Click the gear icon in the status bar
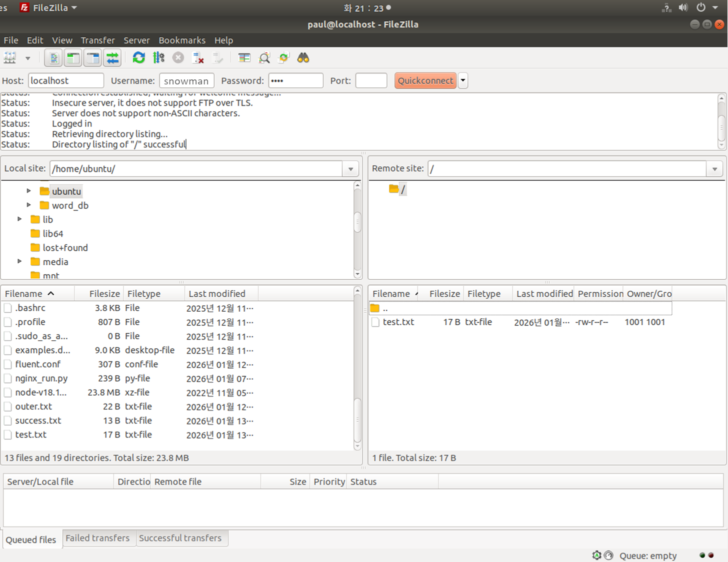 [x=596, y=555]
